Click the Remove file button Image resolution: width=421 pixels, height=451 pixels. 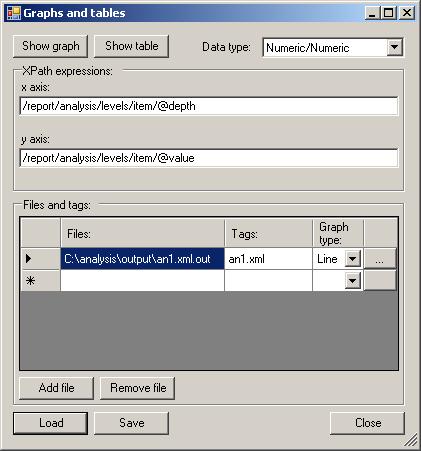[x=138, y=388]
